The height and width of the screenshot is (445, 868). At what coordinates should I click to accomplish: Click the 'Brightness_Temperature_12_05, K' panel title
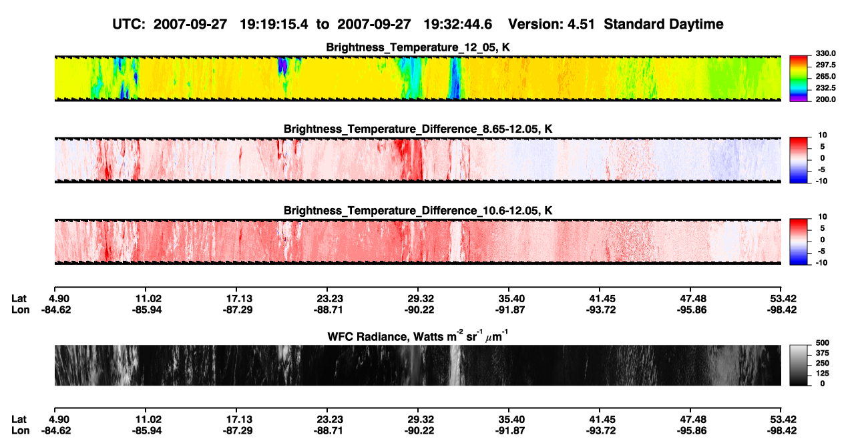tap(418, 47)
